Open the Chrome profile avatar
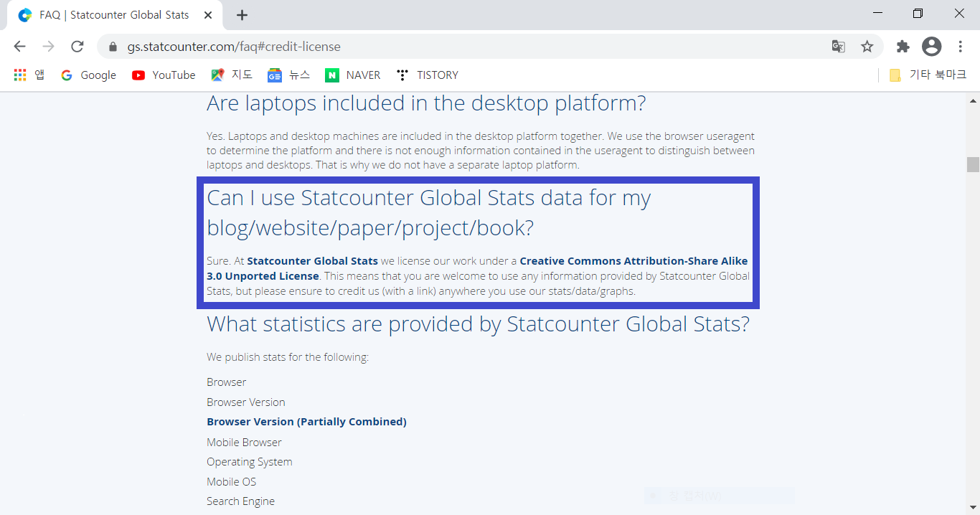 click(932, 47)
